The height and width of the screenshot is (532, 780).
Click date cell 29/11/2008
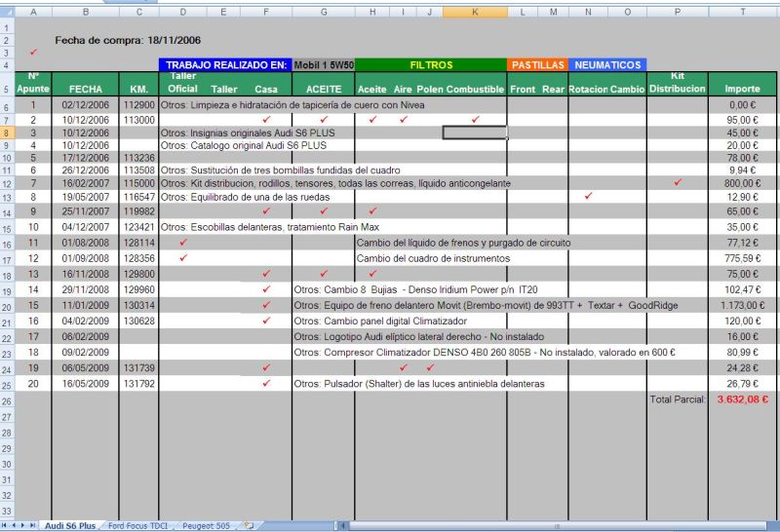click(85, 289)
